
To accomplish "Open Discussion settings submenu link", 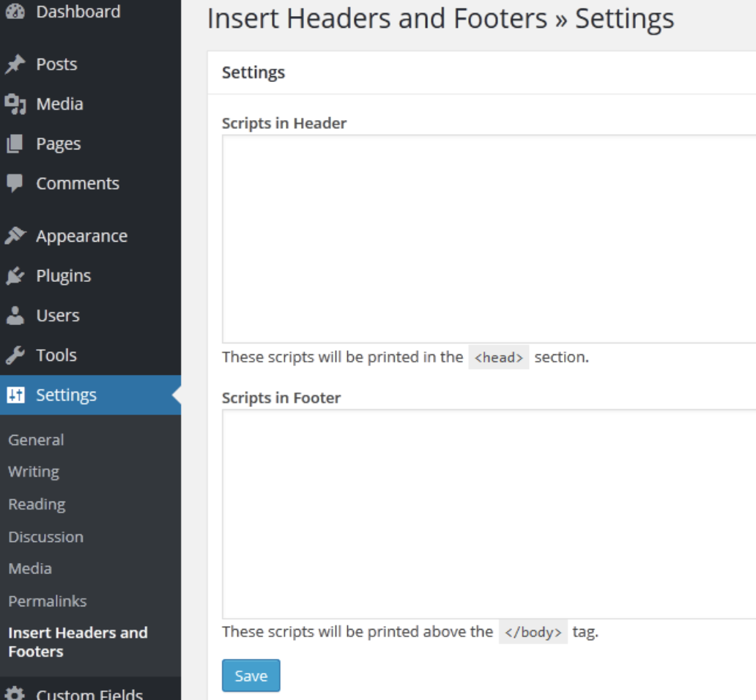I will coord(46,537).
